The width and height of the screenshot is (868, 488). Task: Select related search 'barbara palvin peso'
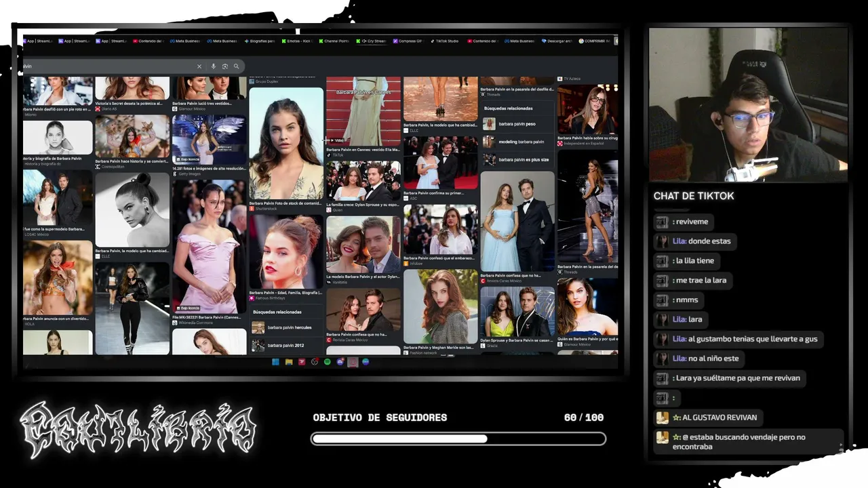(x=517, y=124)
